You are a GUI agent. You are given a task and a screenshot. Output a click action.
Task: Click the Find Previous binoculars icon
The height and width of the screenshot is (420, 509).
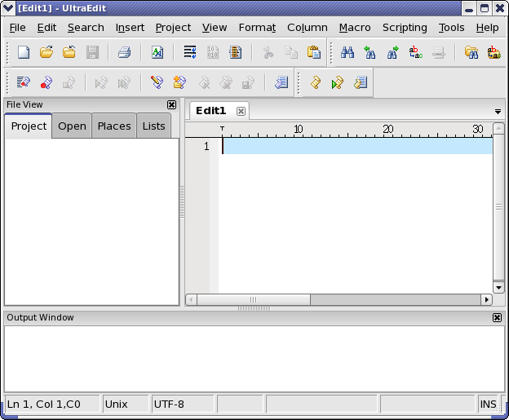tap(370, 52)
